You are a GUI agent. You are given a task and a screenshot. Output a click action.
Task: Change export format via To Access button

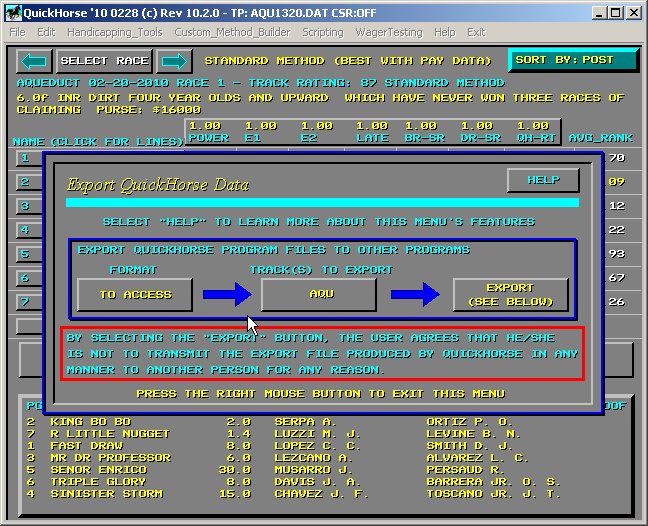135,294
